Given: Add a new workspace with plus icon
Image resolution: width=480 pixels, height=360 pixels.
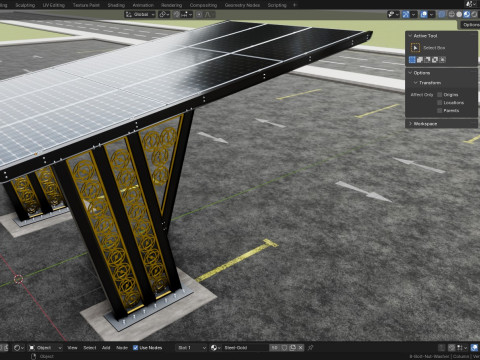Looking at the screenshot, I should coord(294,5).
